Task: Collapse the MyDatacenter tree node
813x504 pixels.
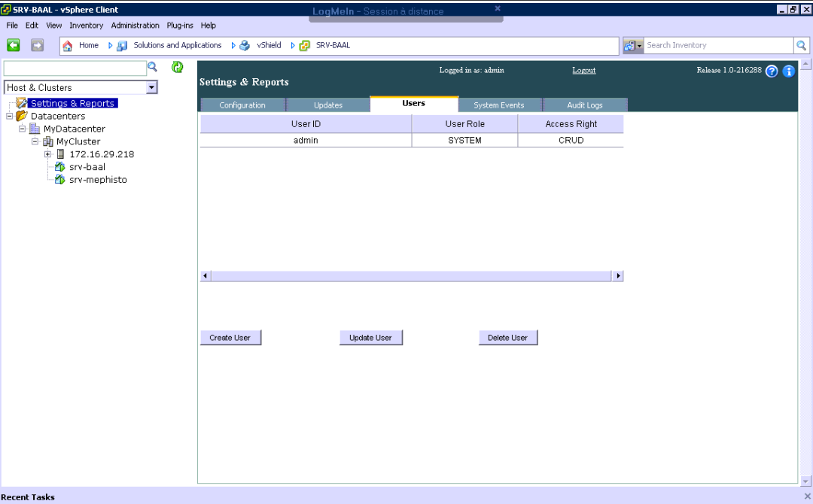Action: coord(23,129)
